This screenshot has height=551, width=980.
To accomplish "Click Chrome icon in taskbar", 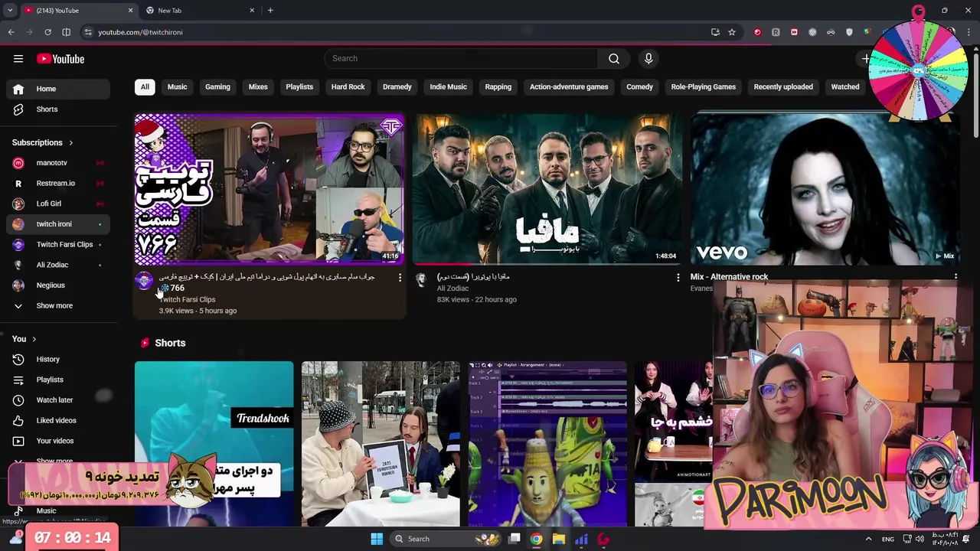I will click(x=537, y=539).
